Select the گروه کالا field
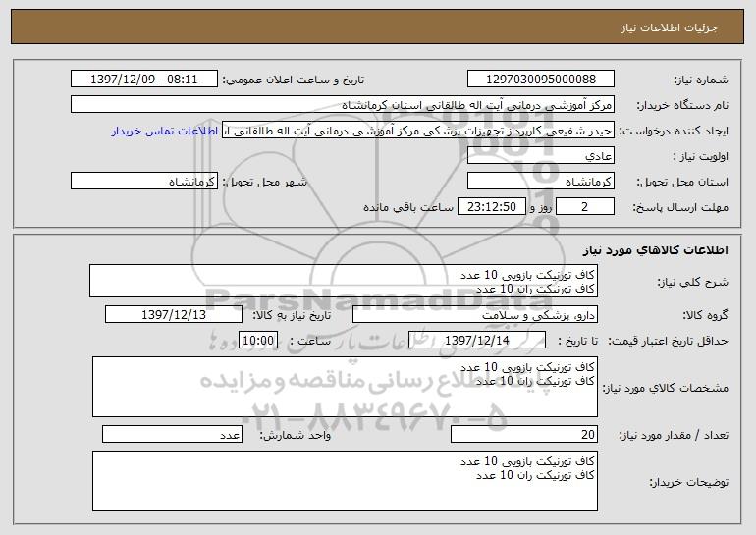The width and height of the screenshot is (756, 535). pos(475,315)
